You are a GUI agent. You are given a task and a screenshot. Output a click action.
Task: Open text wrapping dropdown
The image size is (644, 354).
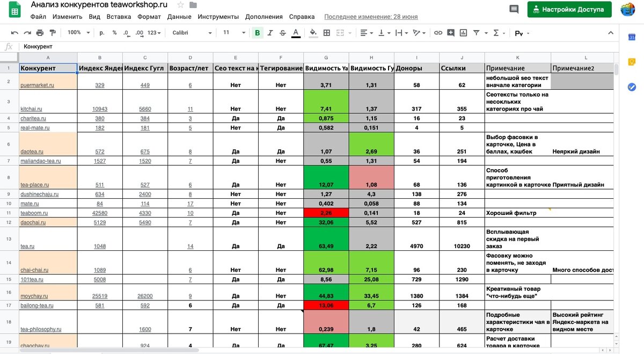point(402,33)
